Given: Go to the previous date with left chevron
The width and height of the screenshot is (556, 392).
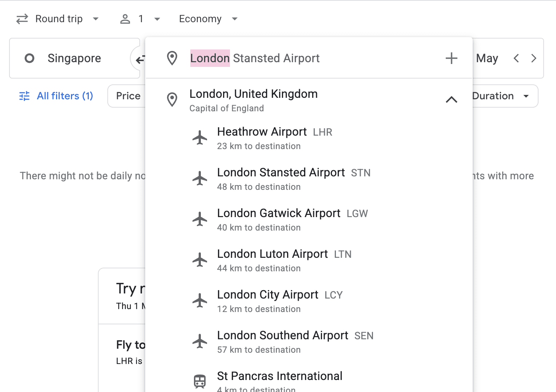Looking at the screenshot, I should tap(516, 58).
